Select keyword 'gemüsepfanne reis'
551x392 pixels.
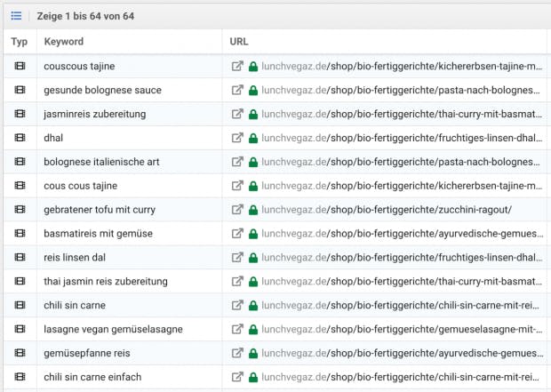pos(87,353)
